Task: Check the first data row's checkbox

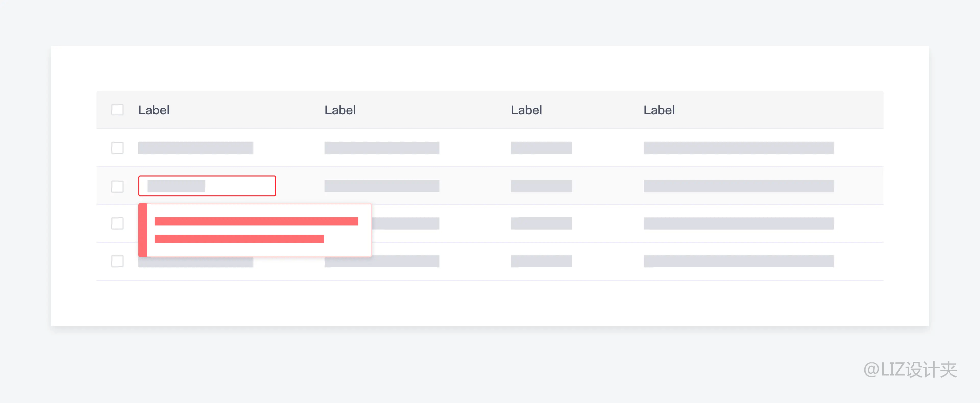Action: [117, 148]
